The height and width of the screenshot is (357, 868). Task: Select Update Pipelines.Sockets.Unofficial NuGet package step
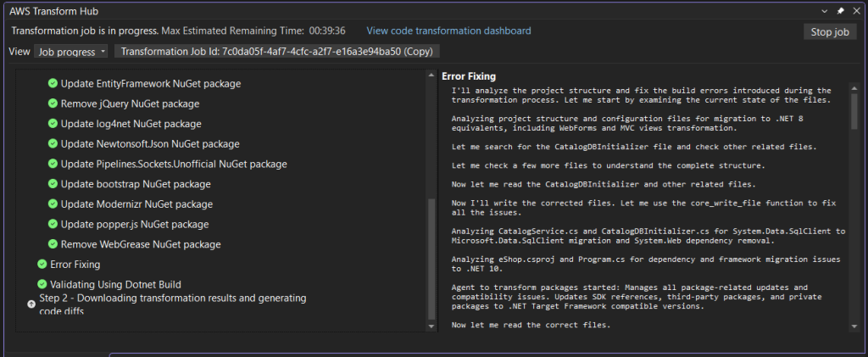coord(174,165)
